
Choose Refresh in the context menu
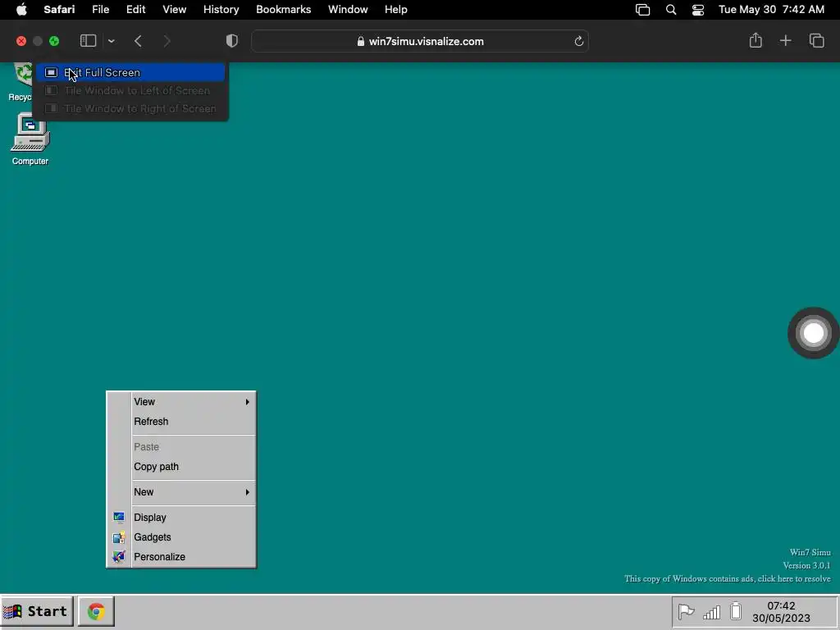pos(181,422)
